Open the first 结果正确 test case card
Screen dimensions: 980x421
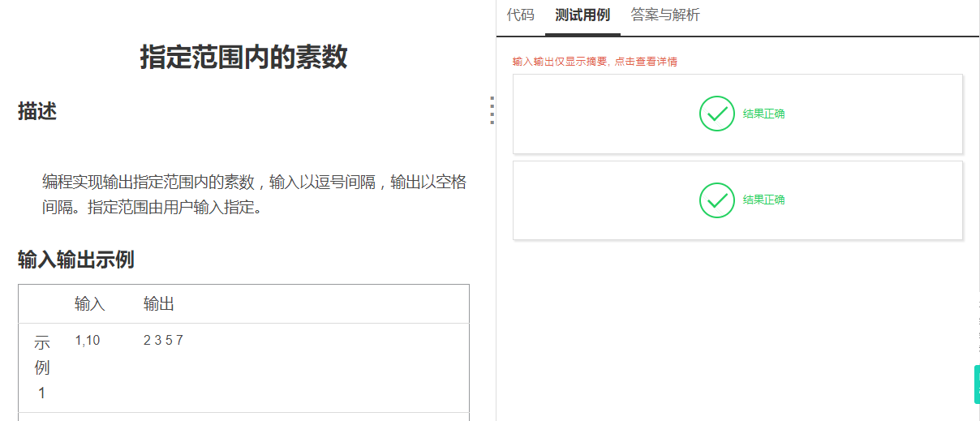pos(737,114)
